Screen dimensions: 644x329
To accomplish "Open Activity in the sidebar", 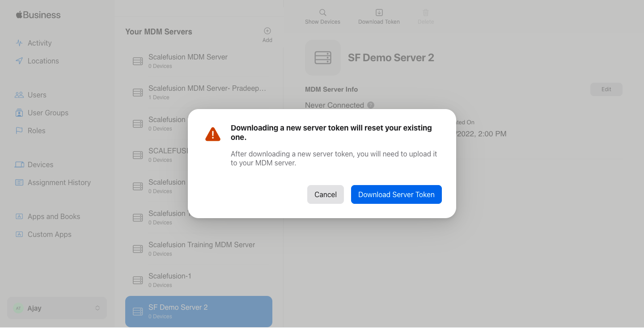I will point(39,43).
